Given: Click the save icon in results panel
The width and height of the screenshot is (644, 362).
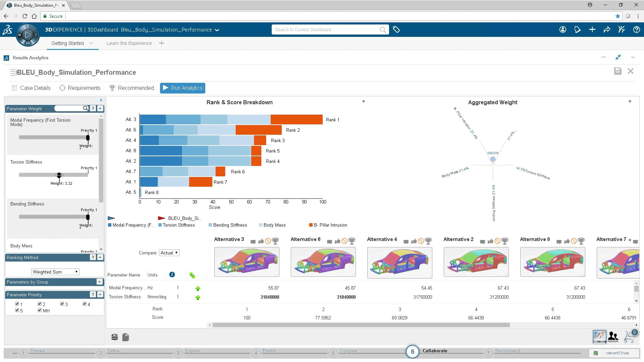Looking at the screenshot, I should coord(619,71).
